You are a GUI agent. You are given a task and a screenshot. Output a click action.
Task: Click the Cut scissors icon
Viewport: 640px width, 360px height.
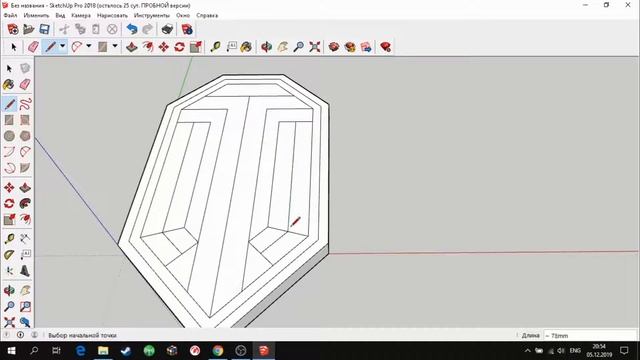pyautogui.click(x=64, y=29)
